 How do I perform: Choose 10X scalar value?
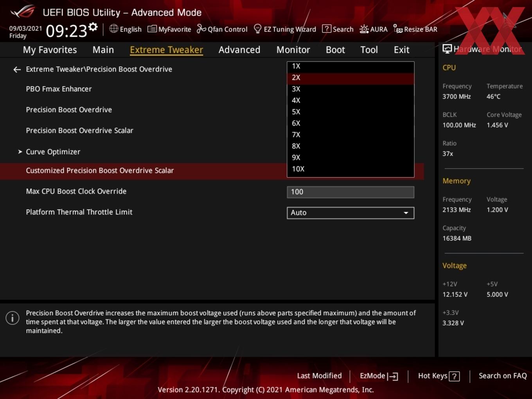350,169
